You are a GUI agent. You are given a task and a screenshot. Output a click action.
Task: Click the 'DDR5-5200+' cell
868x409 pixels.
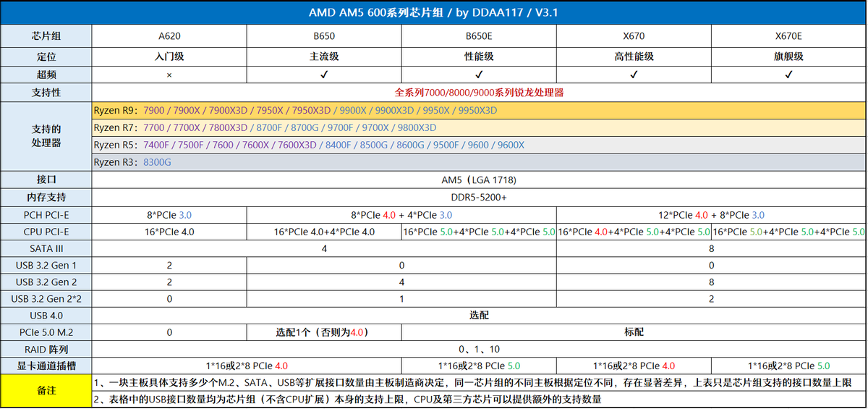479,197
